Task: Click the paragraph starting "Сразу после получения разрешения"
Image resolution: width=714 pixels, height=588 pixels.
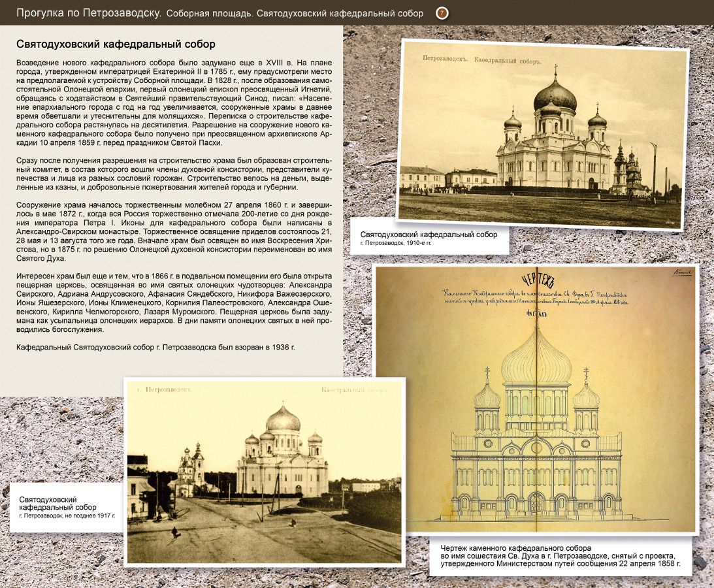Action: 174,174
